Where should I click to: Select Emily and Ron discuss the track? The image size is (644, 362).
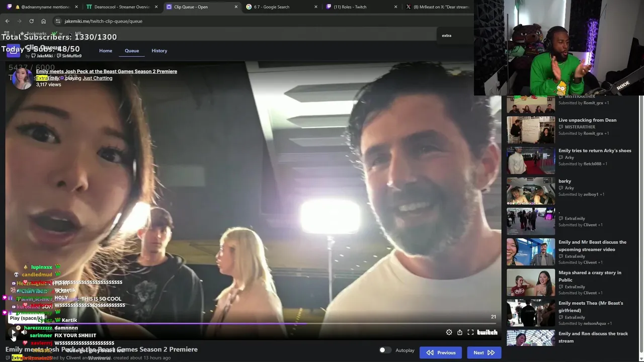click(x=593, y=337)
